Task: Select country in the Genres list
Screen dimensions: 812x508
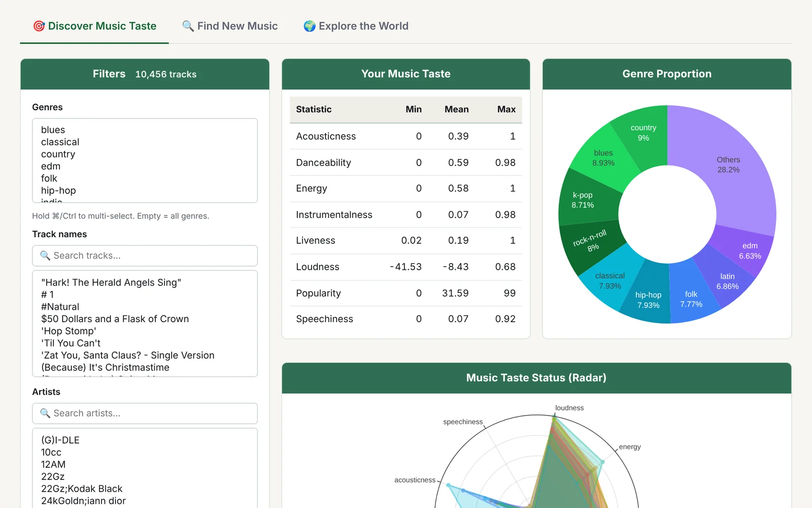Action: pos(145,154)
